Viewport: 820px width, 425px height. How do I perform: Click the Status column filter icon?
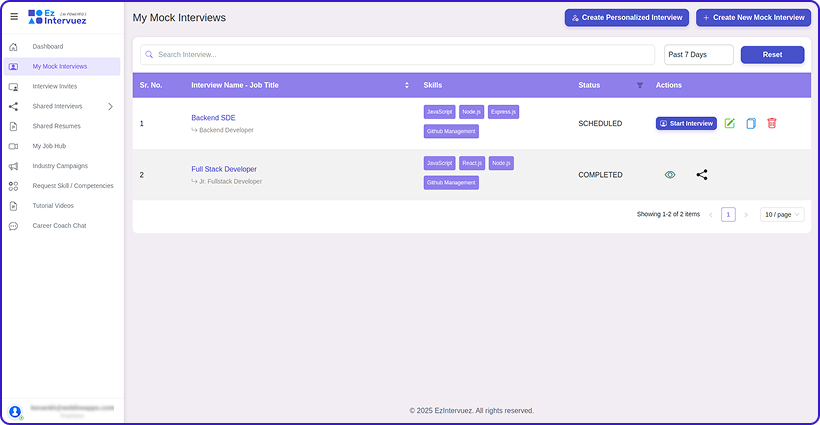click(x=640, y=85)
